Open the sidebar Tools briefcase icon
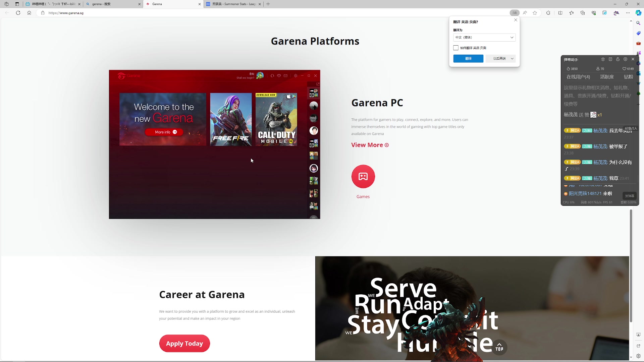This screenshot has width=644, height=362. [638, 43]
